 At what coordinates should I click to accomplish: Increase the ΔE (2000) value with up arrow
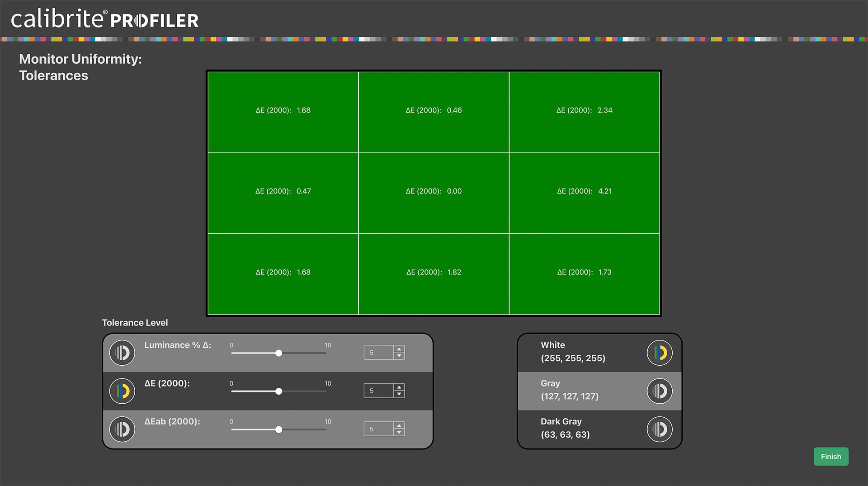(x=399, y=387)
